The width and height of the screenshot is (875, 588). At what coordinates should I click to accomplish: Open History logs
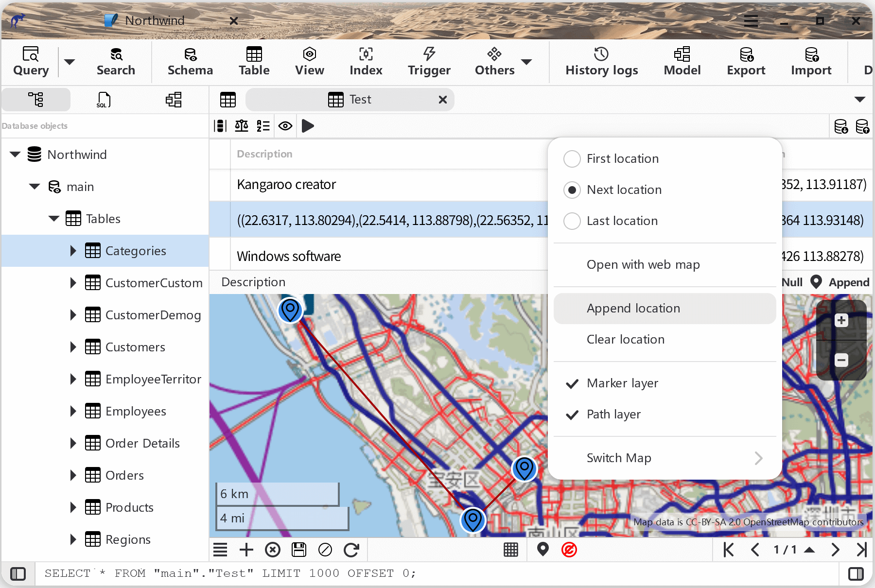[x=601, y=61]
